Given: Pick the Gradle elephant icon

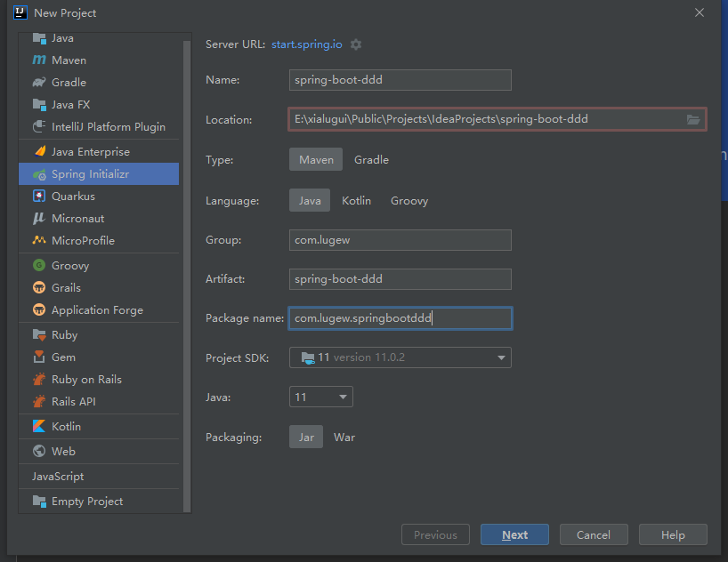Looking at the screenshot, I should click(x=39, y=82).
